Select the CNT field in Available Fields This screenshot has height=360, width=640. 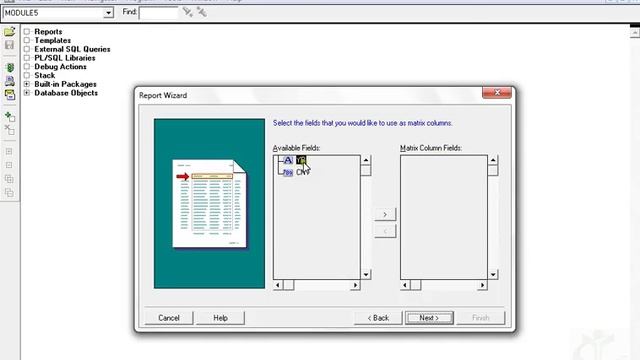[302, 172]
